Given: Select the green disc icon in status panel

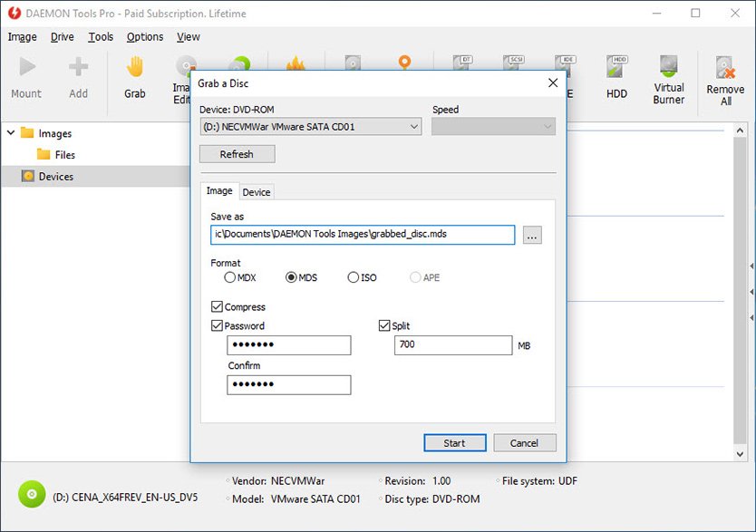Looking at the screenshot, I should pos(32,495).
